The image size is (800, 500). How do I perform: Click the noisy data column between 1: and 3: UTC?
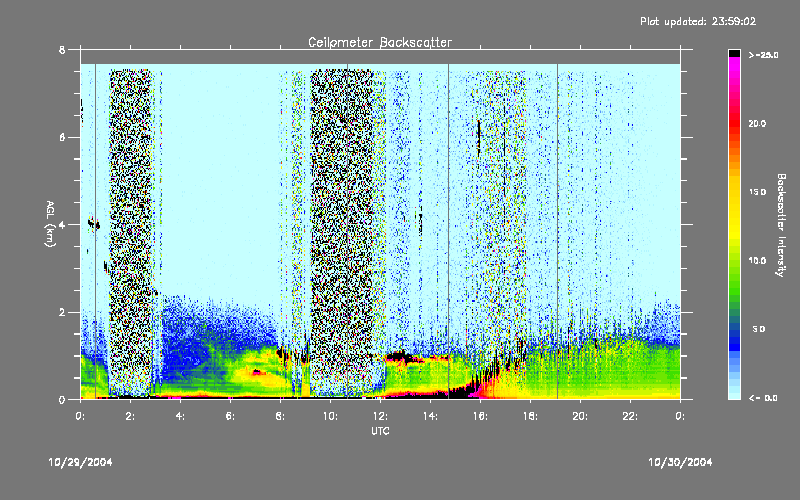[131, 232]
